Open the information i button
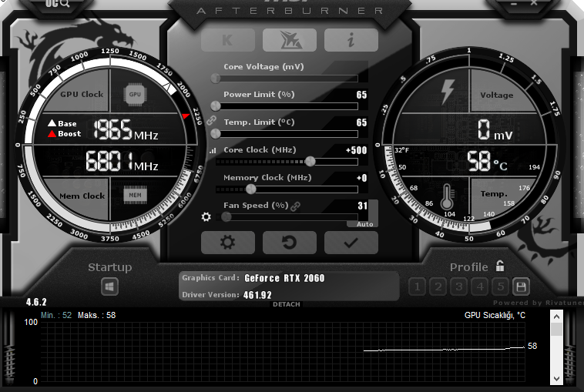Screen dimensions: 584x392 (351, 40)
